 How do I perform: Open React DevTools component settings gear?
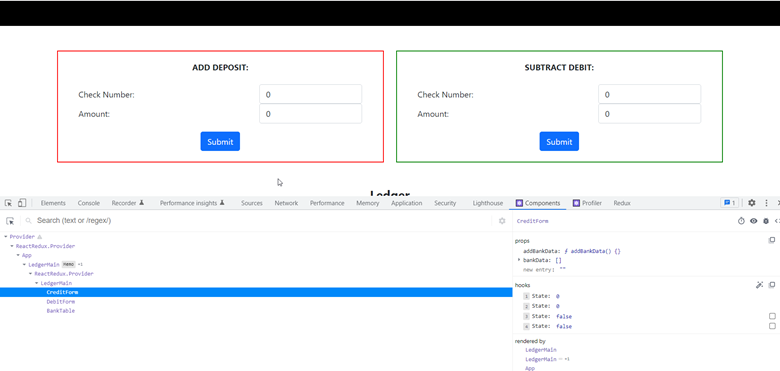tap(502, 221)
